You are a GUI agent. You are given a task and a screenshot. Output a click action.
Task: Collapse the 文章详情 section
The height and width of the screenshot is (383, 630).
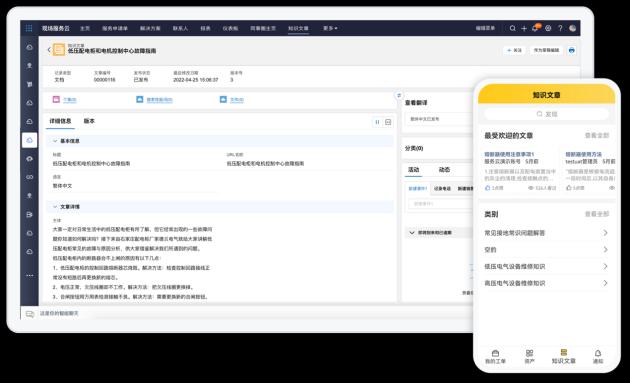tap(55, 207)
